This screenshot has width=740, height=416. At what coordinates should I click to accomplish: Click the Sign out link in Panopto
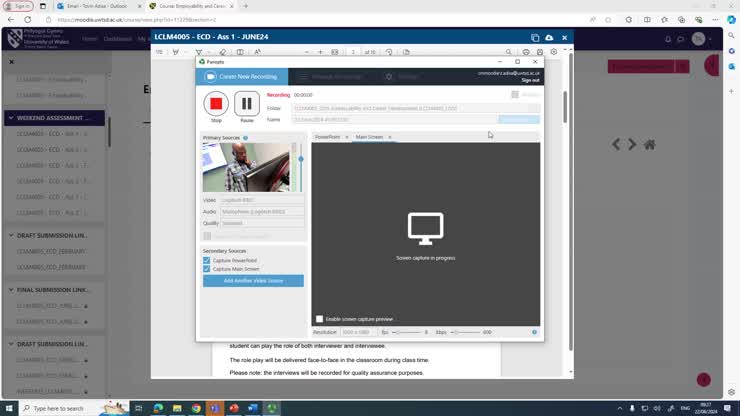pos(530,80)
